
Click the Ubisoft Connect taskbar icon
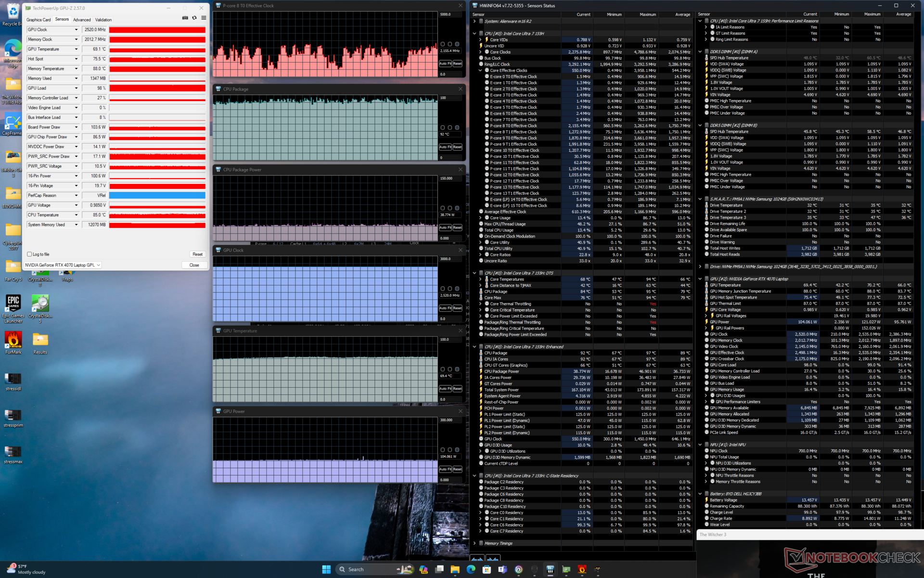518,569
